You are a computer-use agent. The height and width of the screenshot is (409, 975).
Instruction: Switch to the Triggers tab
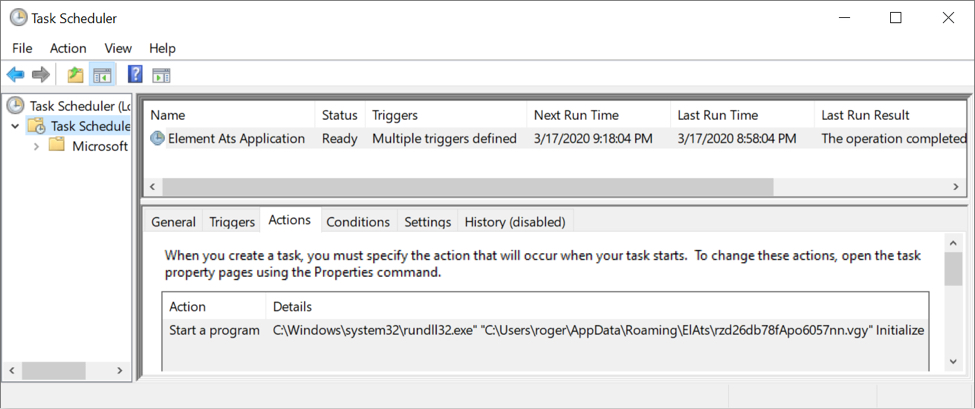[232, 222]
